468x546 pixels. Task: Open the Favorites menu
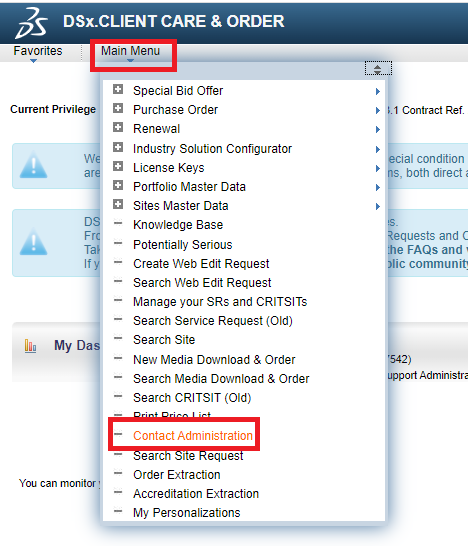(x=38, y=51)
